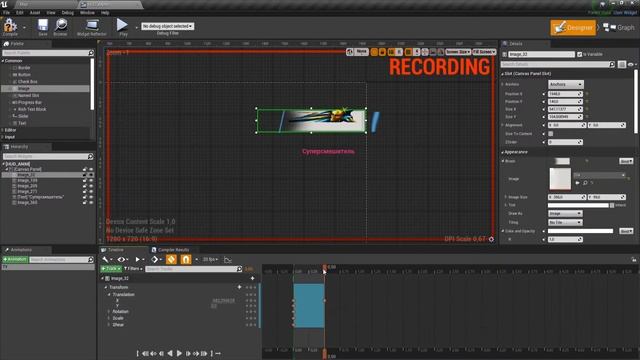
Task: Open the Edit menu
Action: pyautogui.click(x=20, y=13)
